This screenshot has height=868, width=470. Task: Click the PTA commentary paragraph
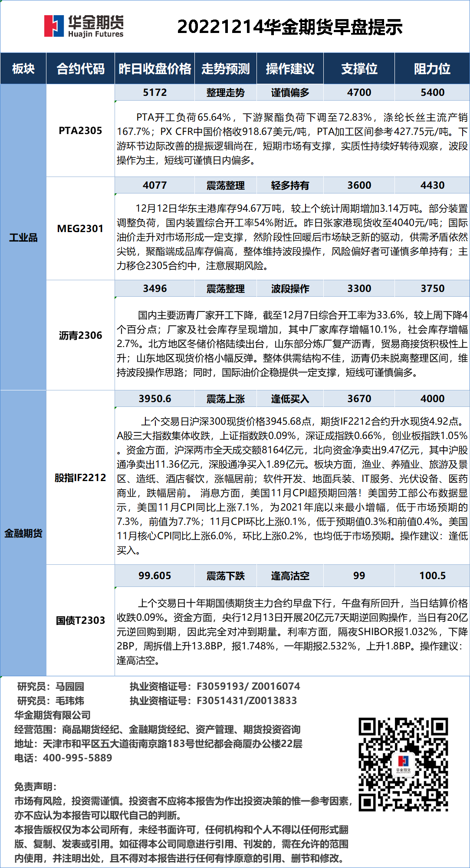292,139
